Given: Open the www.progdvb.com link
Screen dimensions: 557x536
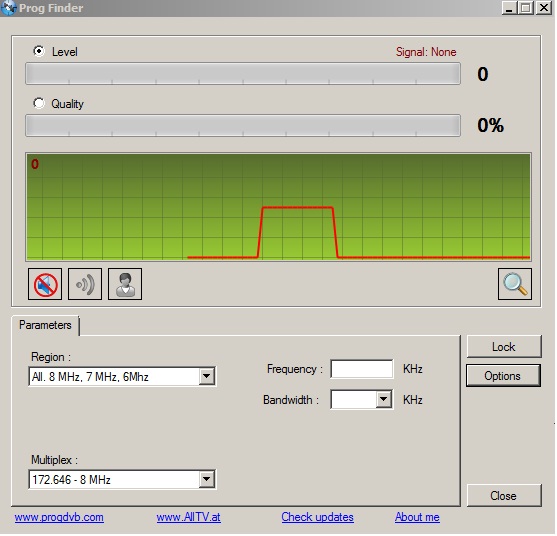Looking at the screenshot, I should click(x=59, y=518).
